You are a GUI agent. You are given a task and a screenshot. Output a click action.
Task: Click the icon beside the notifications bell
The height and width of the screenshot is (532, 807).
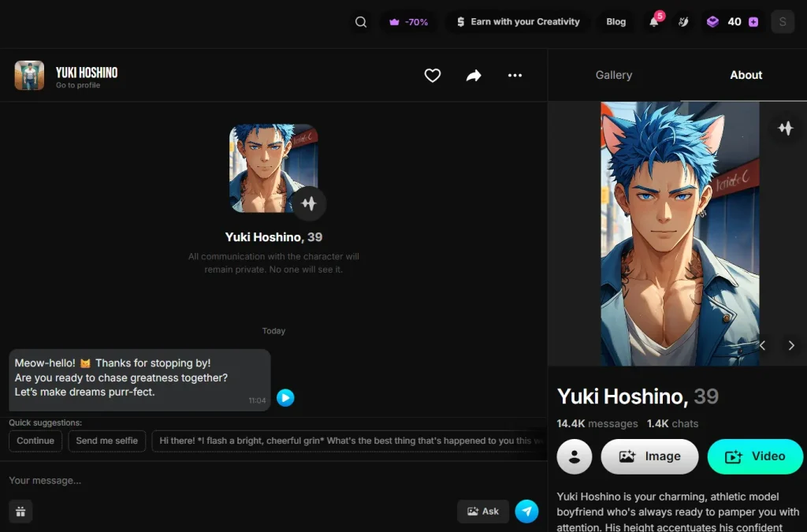coord(683,22)
